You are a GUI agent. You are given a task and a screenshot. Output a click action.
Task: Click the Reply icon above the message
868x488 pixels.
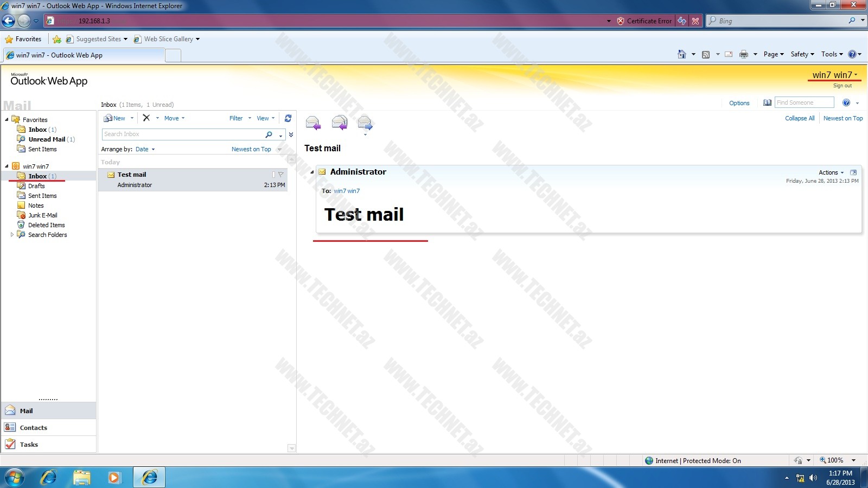point(313,123)
